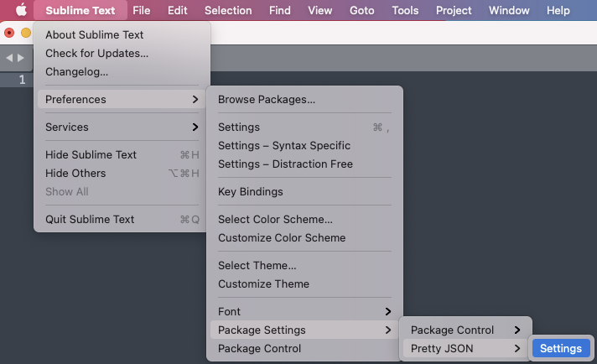Open the Help menu
This screenshot has width=597, height=364.
tap(558, 10)
